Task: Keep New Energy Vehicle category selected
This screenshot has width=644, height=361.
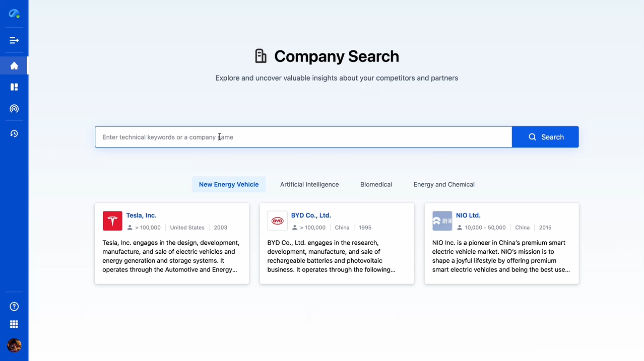Action: [229, 184]
